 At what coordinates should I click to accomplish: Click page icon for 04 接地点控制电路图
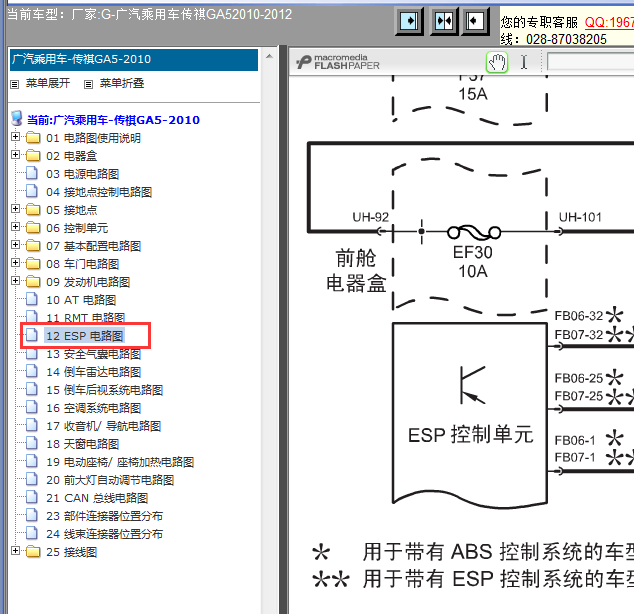point(32,191)
